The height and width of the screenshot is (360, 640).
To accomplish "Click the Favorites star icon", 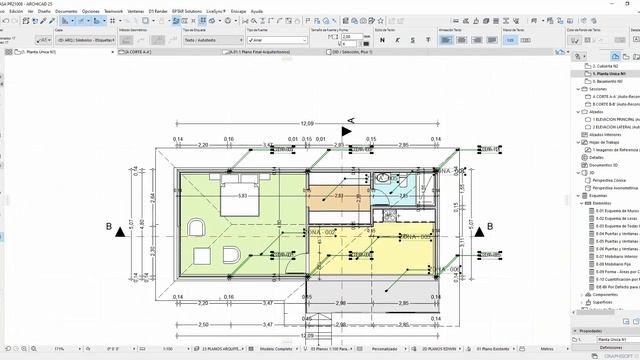I will (381, 21).
